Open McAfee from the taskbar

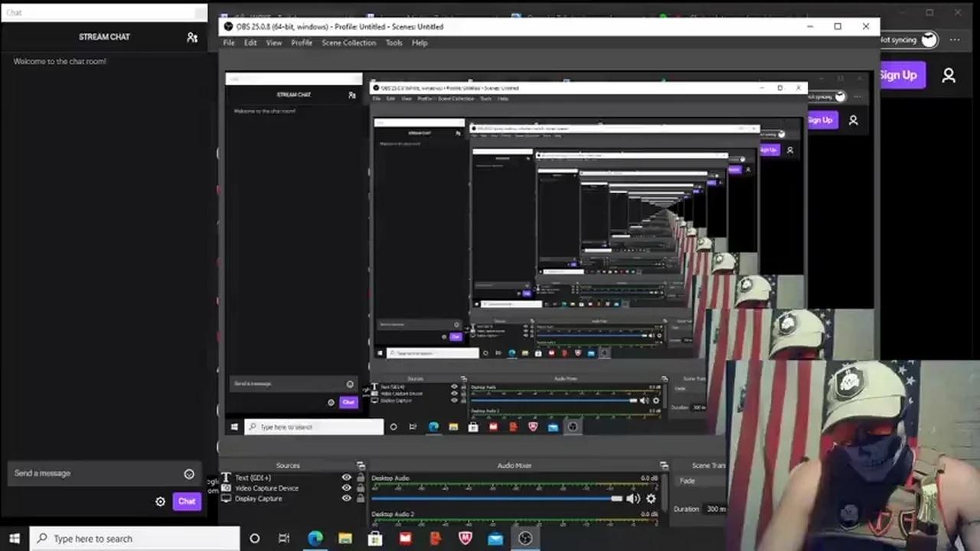pos(464,538)
